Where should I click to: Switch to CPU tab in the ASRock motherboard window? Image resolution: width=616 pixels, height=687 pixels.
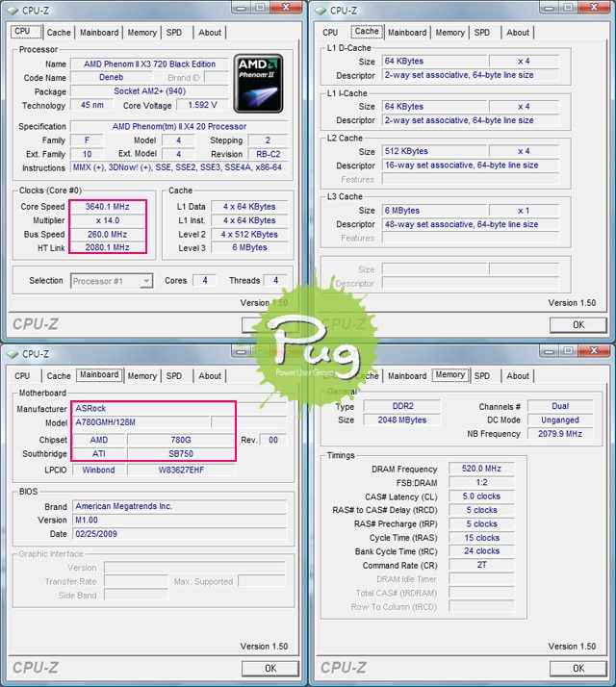22,376
